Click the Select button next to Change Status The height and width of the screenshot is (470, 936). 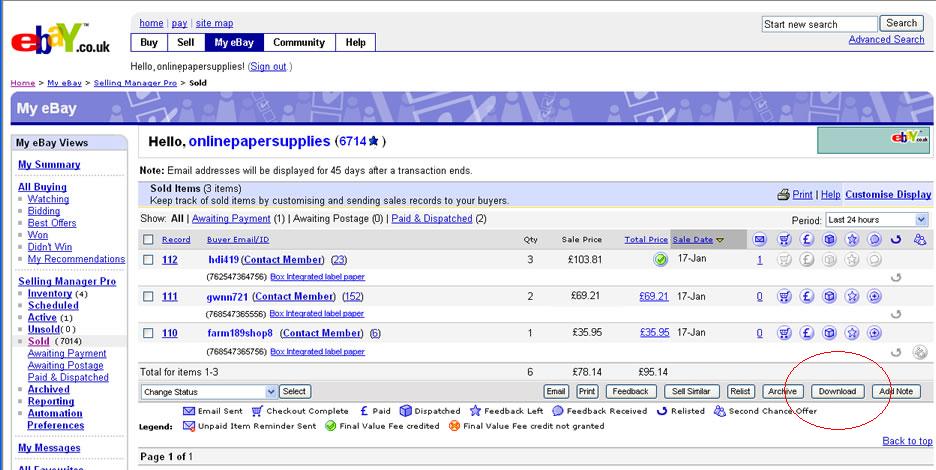point(294,392)
